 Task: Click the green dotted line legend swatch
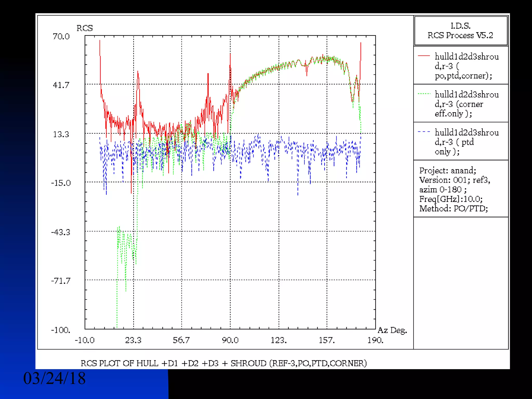tap(424, 94)
